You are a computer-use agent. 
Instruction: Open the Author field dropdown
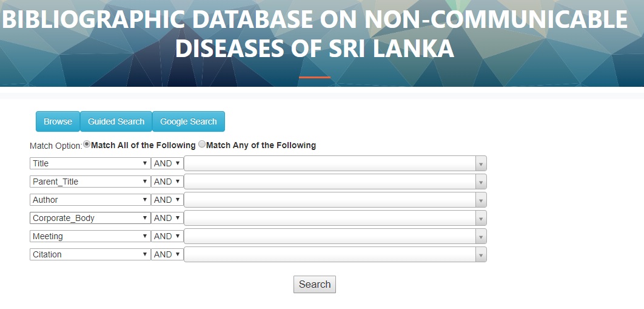[x=90, y=200]
